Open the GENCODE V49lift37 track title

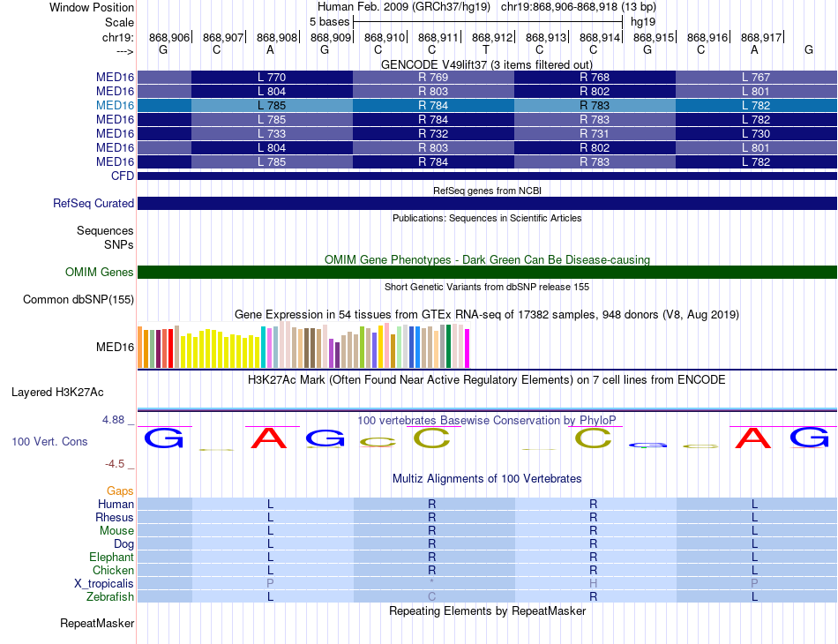(487, 64)
